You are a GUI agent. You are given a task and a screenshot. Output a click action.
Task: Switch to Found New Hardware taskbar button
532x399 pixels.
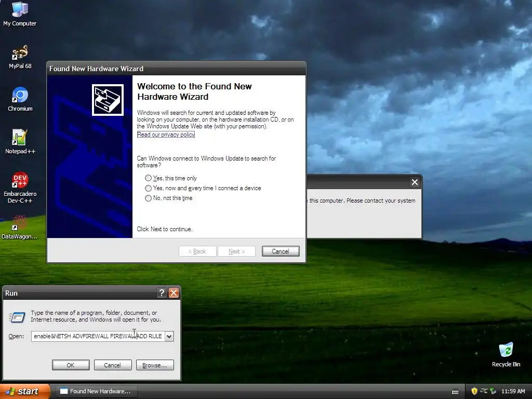coord(96,391)
